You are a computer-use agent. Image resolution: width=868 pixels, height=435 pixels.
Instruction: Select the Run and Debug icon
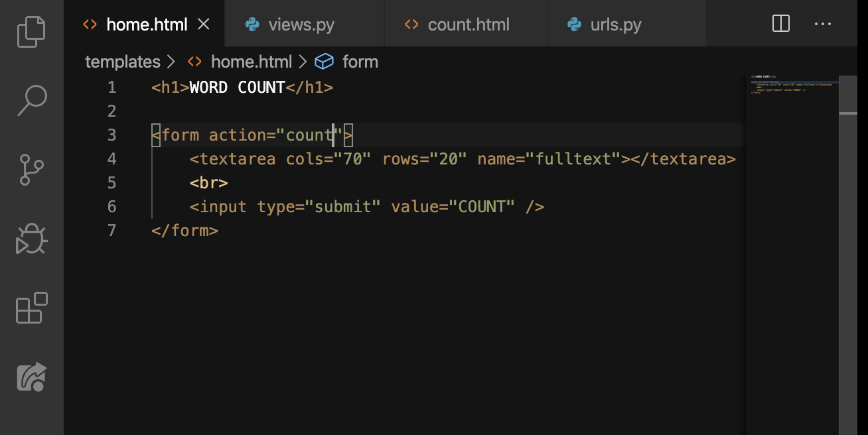click(x=31, y=238)
